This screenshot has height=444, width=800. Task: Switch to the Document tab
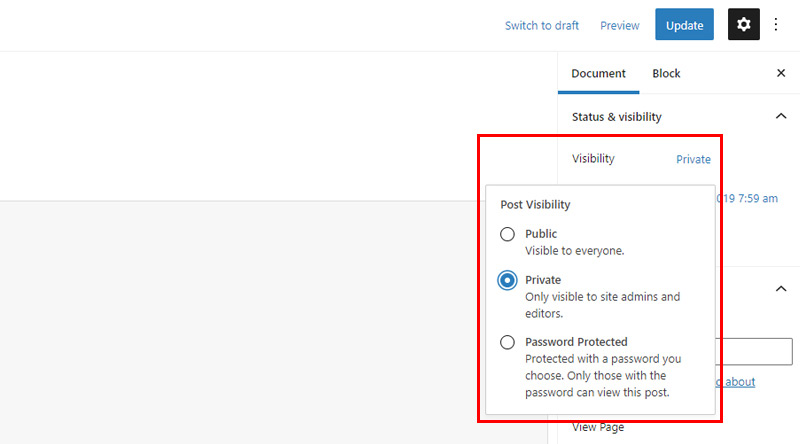pos(598,73)
